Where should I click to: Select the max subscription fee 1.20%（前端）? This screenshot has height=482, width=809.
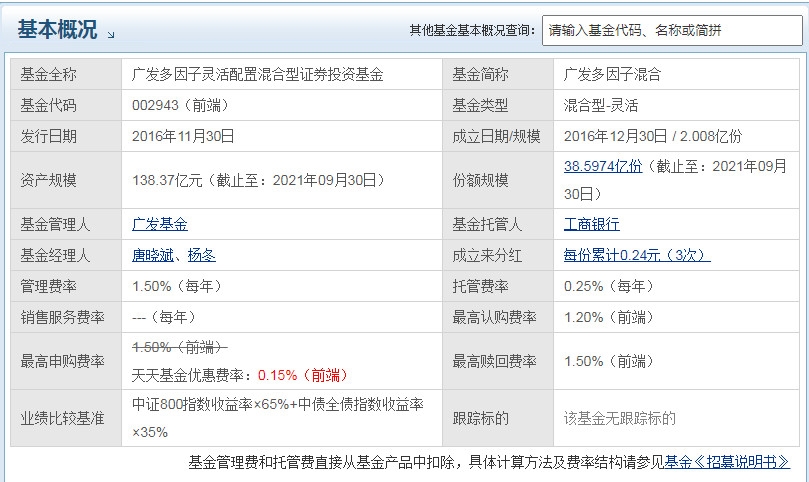tap(610, 317)
